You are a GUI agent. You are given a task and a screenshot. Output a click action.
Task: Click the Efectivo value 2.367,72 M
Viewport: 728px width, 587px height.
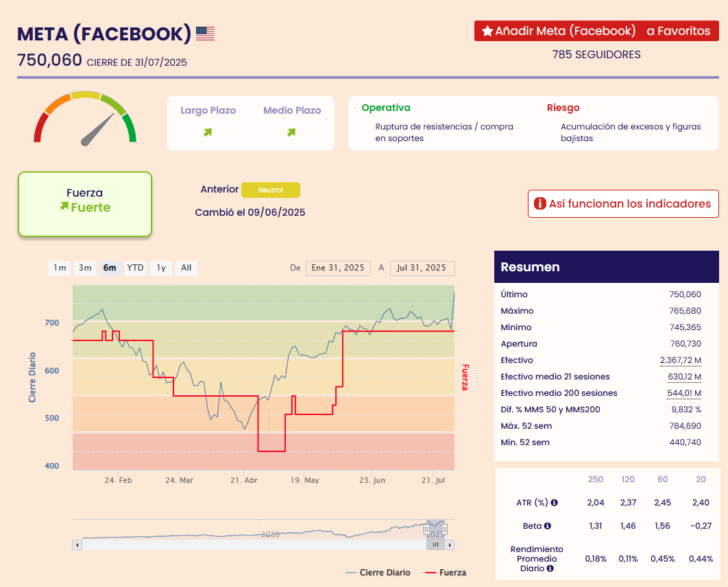(x=681, y=360)
